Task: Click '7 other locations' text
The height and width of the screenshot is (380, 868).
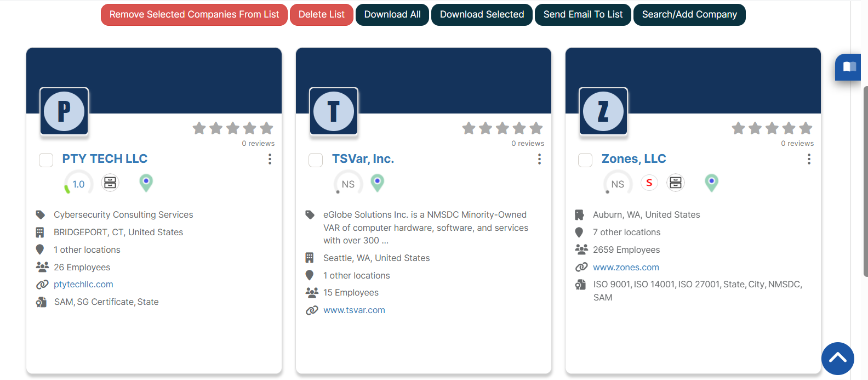Action: point(626,232)
